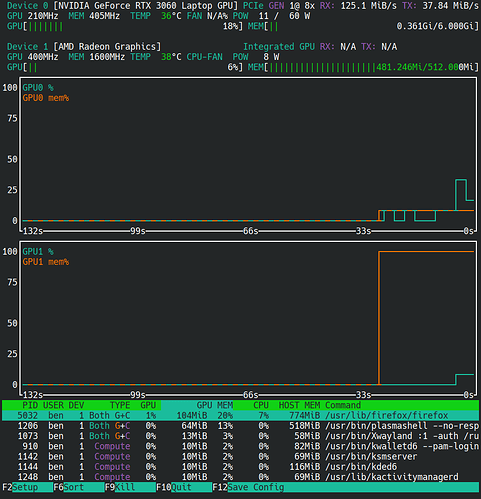Select the kded6 process row
Viewport: 481px width, 499px height.
point(240,467)
